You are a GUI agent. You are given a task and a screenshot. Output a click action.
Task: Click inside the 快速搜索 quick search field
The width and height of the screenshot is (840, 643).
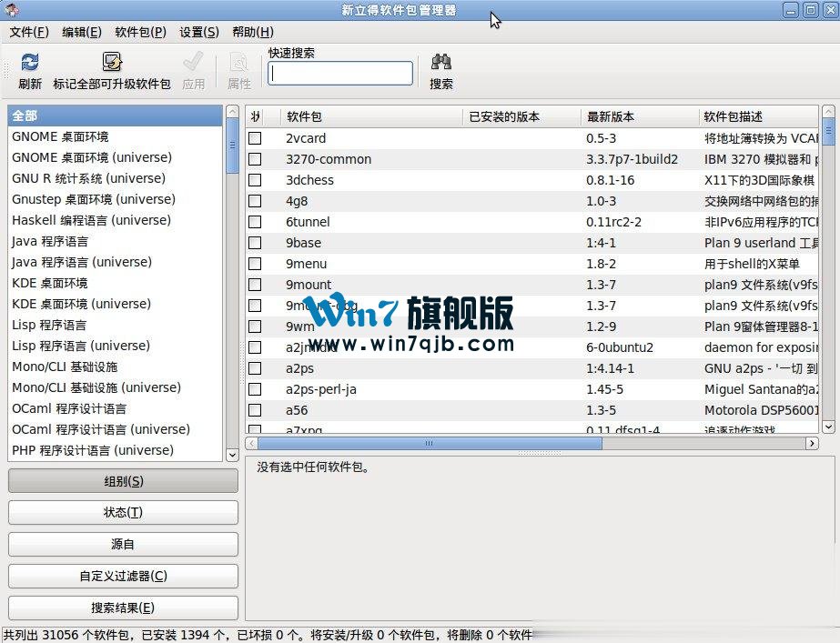(x=340, y=74)
